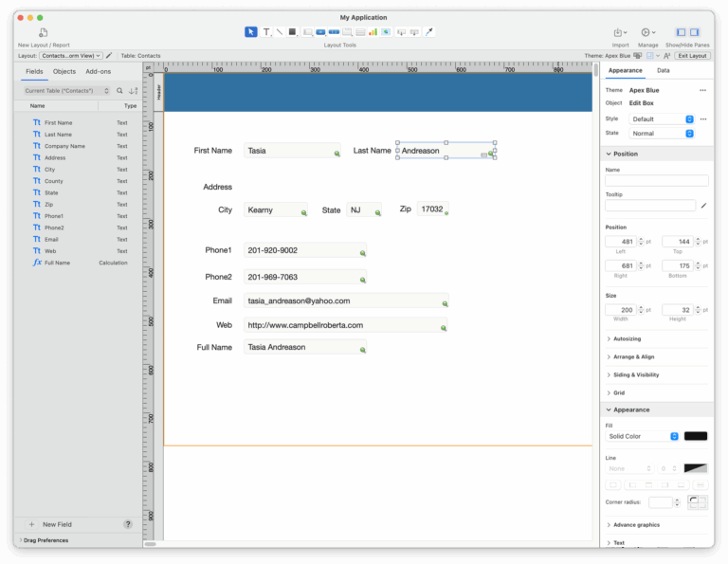Click the pencil icon beside Tooltip field
The width and height of the screenshot is (728, 564).
703,206
